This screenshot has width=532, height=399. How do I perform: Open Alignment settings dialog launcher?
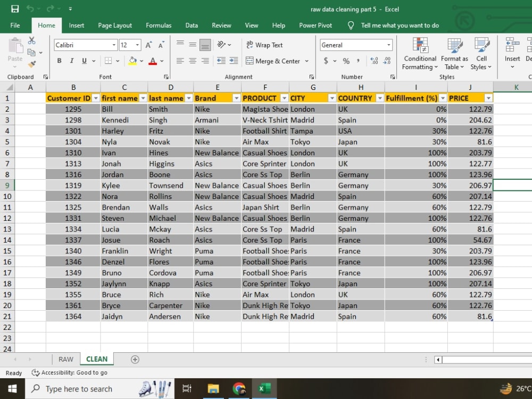point(311,77)
